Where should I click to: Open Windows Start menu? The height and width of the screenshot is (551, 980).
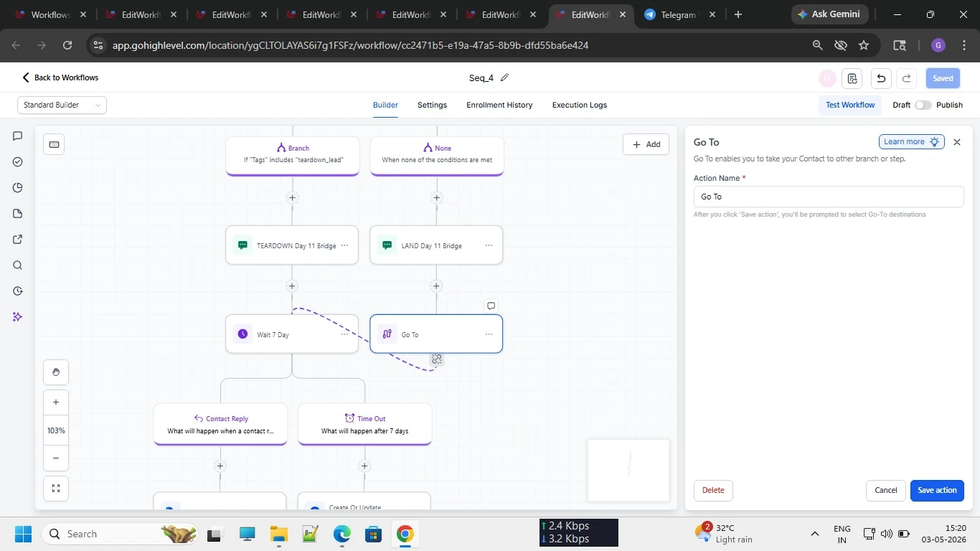(23, 534)
